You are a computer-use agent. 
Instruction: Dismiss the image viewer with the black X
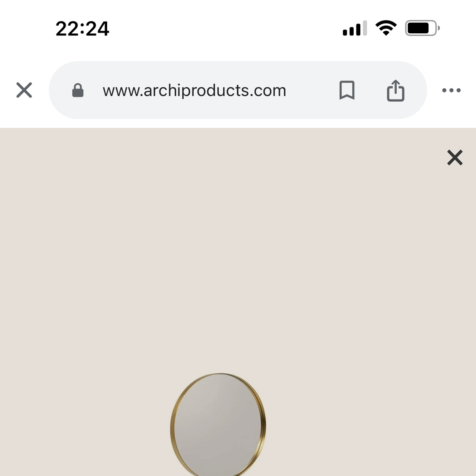pyautogui.click(x=455, y=157)
